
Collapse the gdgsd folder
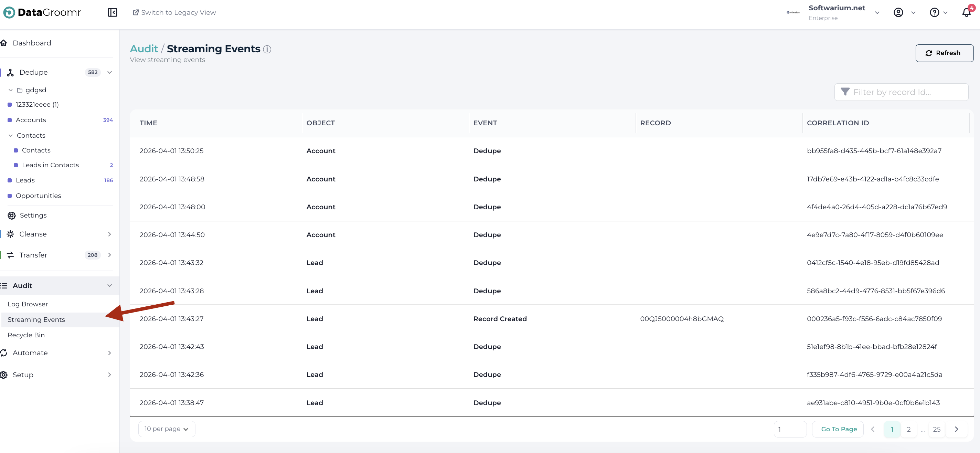pyautogui.click(x=11, y=90)
